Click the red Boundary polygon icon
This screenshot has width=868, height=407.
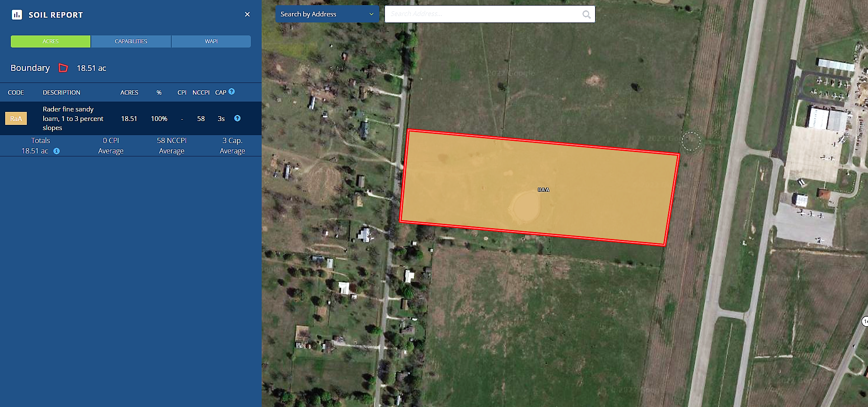click(x=64, y=68)
